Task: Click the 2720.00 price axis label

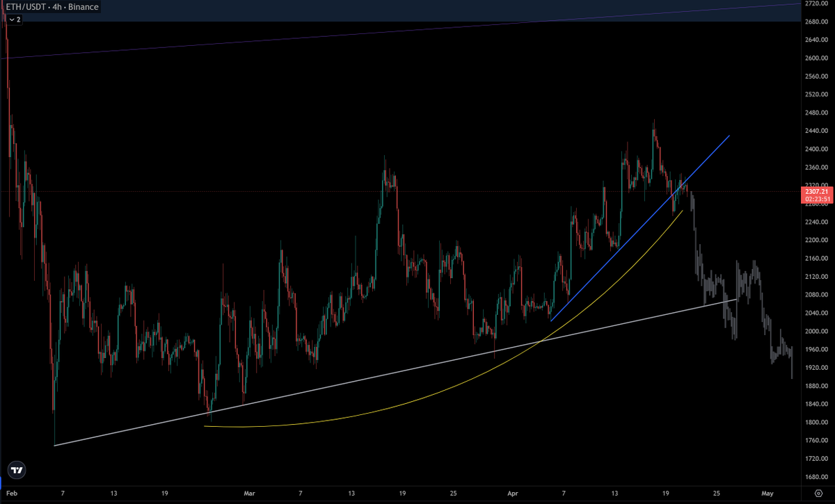Action: (x=818, y=3)
